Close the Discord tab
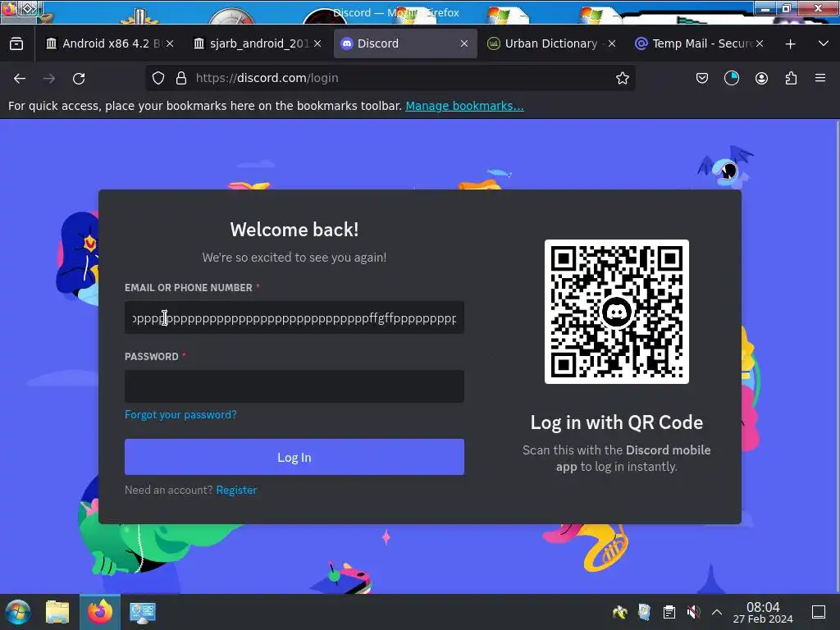Viewport: 840px width, 630px height. (464, 43)
